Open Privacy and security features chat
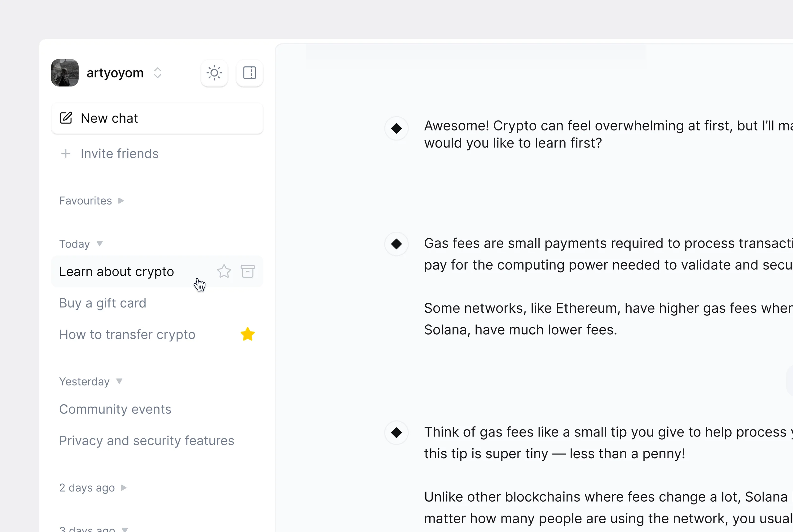Image resolution: width=793 pixels, height=532 pixels. tap(147, 441)
